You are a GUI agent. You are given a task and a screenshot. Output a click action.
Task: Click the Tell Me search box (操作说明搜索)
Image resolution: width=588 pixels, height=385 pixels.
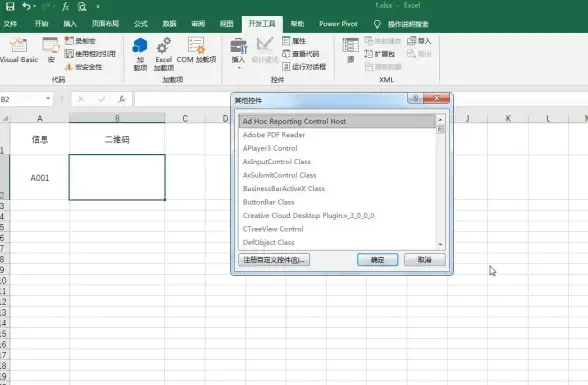click(x=401, y=24)
